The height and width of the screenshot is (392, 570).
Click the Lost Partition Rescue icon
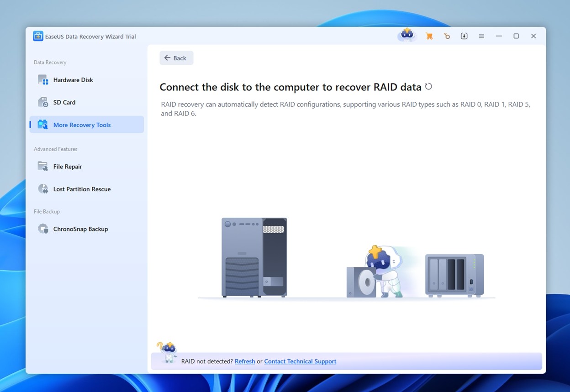tap(43, 189)
